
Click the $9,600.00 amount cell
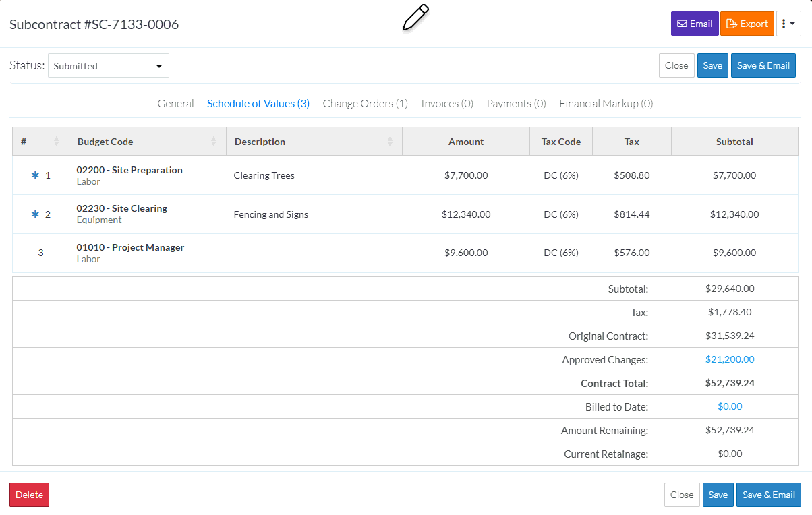tap(466, 253)
